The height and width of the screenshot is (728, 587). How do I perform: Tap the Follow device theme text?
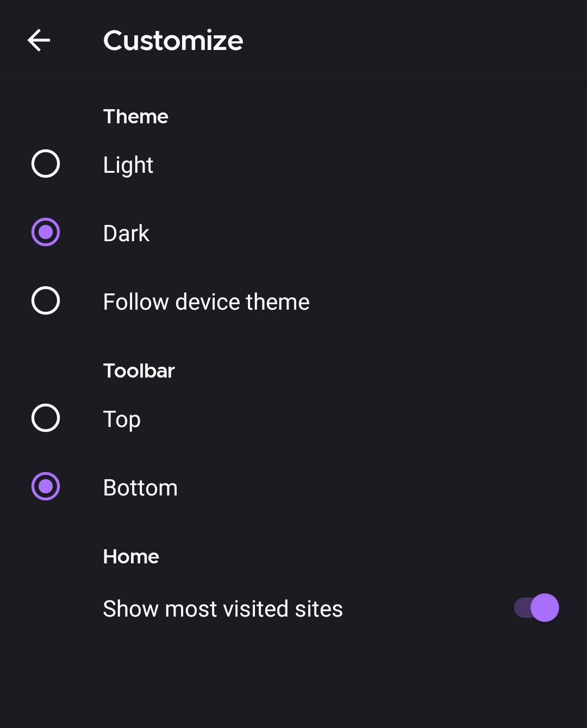tap(206, 301)
